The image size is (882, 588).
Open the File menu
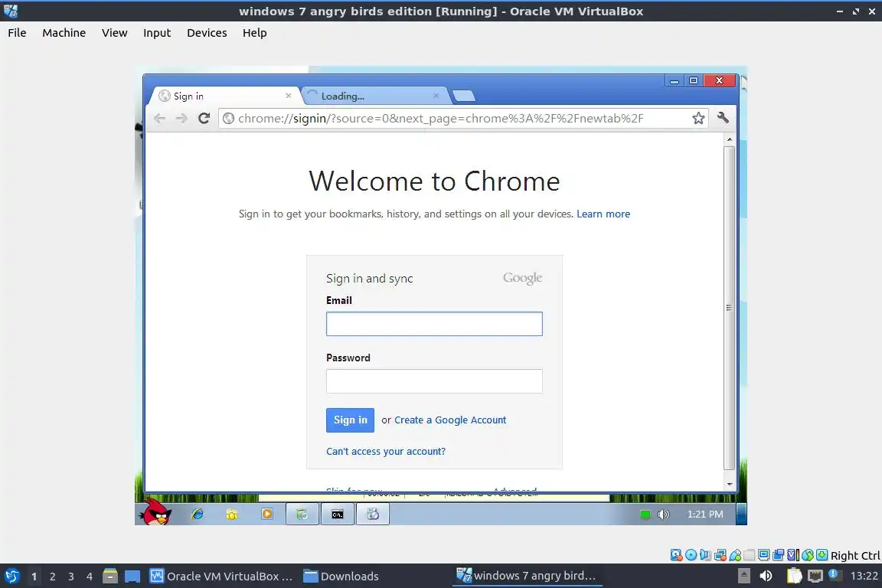[x=17, y=33]
